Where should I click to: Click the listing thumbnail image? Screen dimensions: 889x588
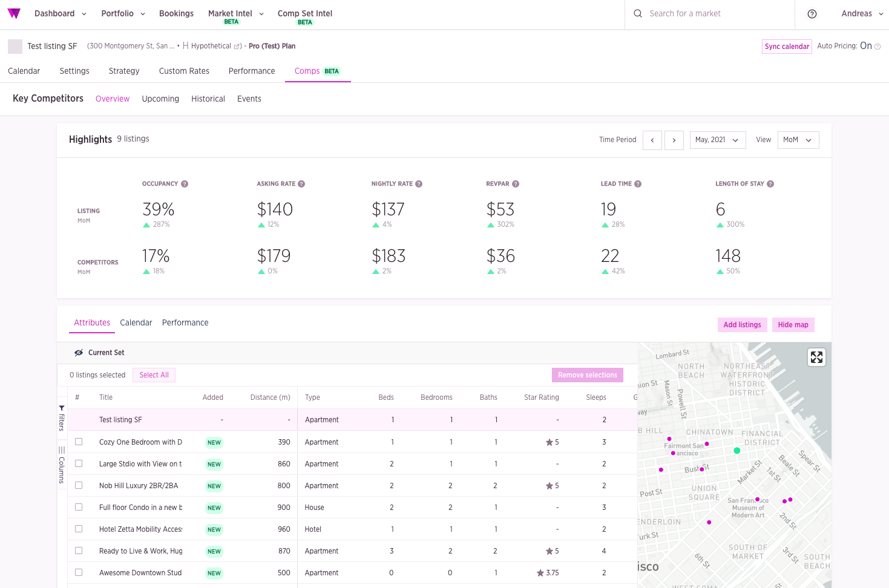[15, 47]
